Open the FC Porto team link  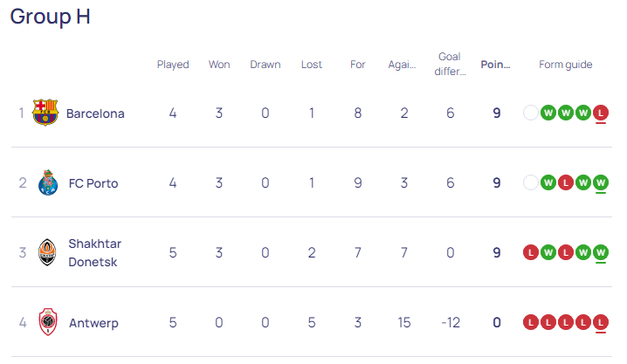[93, 183]
